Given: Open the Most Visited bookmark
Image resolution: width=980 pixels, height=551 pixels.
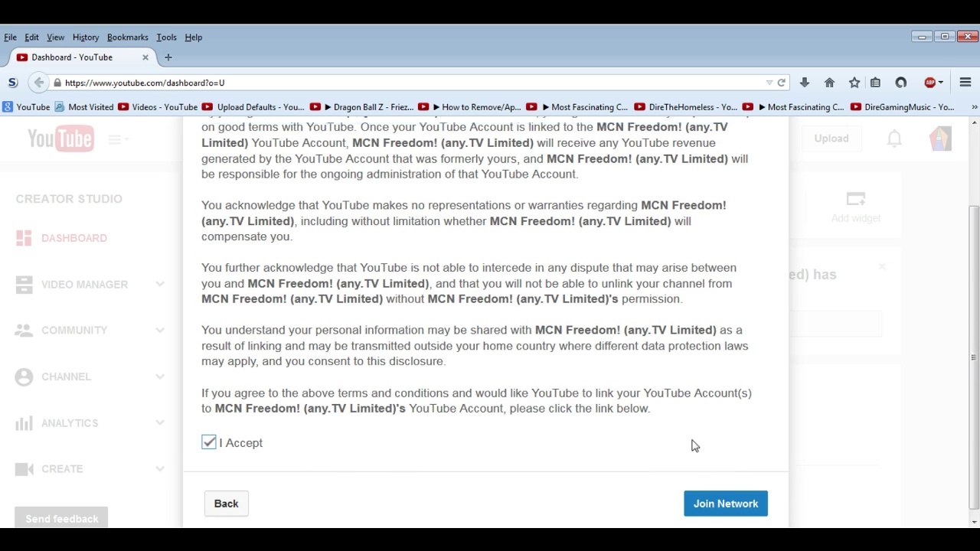Looking at the screenshot, I should [x=83, y=107].
